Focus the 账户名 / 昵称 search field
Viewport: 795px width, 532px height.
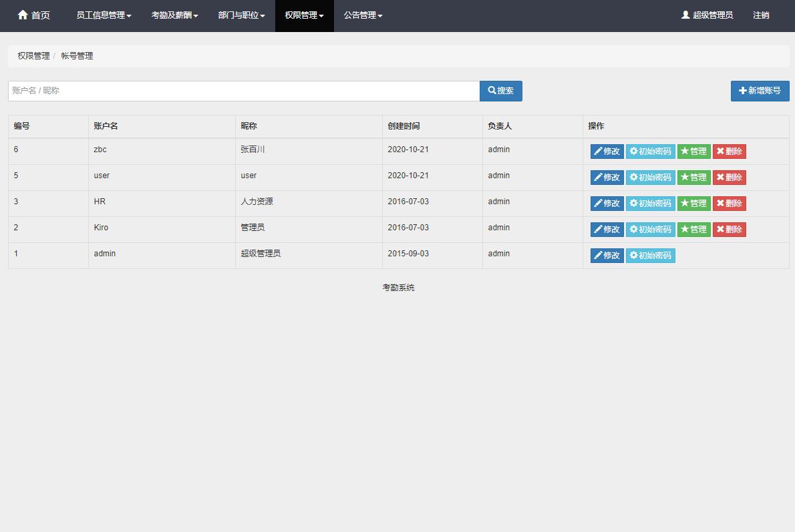click(x=244, y=91)
